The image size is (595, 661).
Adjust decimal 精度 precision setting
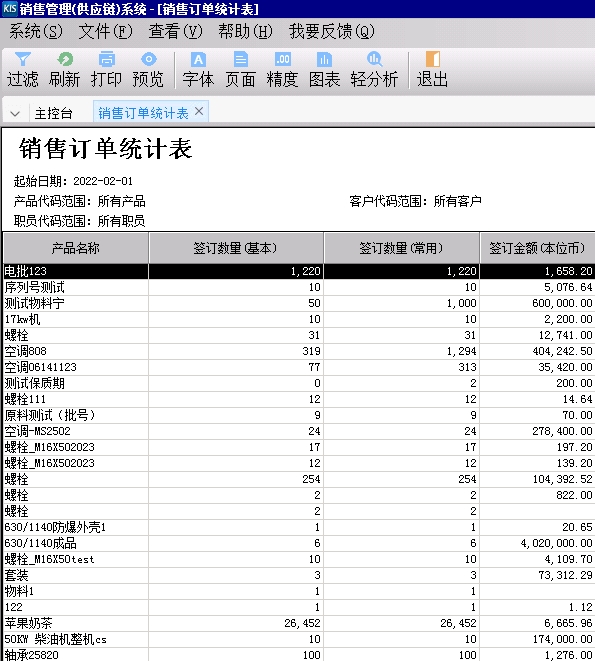click(x=282, y=70)
